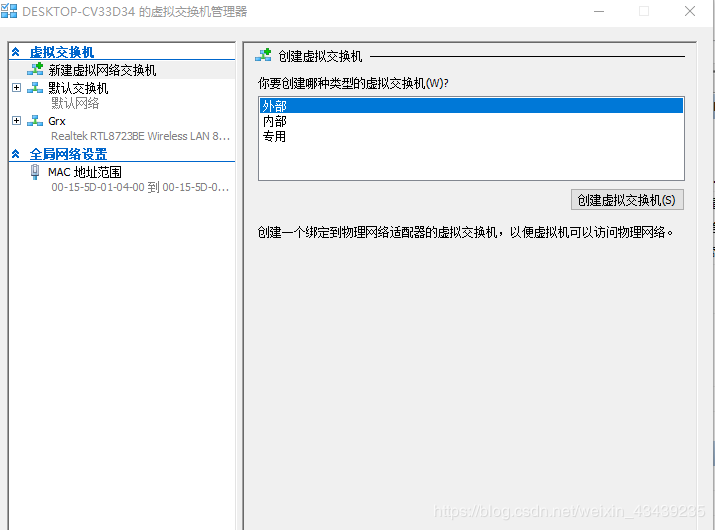Choose 专用 switch type
Image resolution: width=715 pixels, height=530 pixels.
pyautogui.click(x=471, y=136)
